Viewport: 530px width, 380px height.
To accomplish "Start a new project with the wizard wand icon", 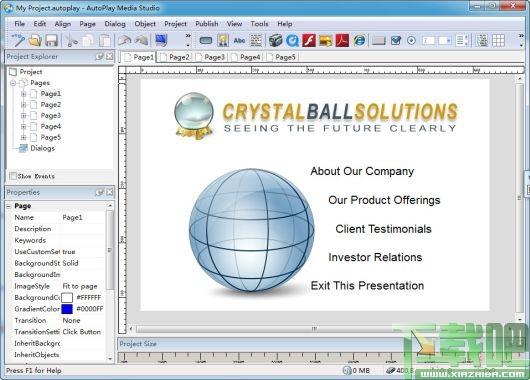I will coord(18,41).
